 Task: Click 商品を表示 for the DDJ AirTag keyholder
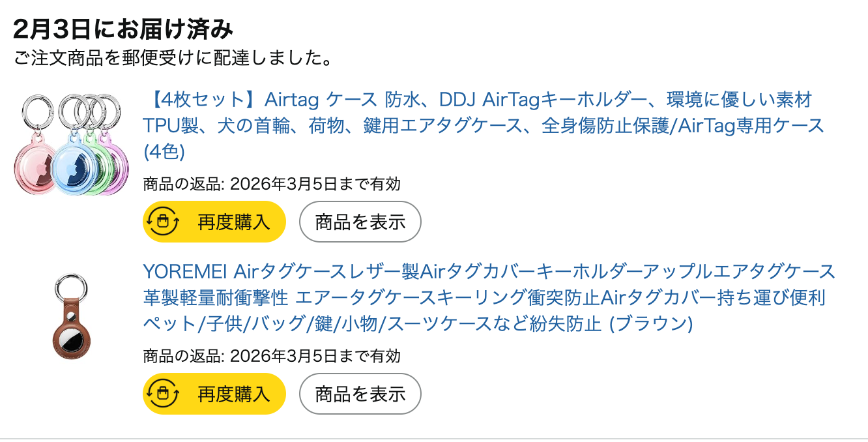360,222
